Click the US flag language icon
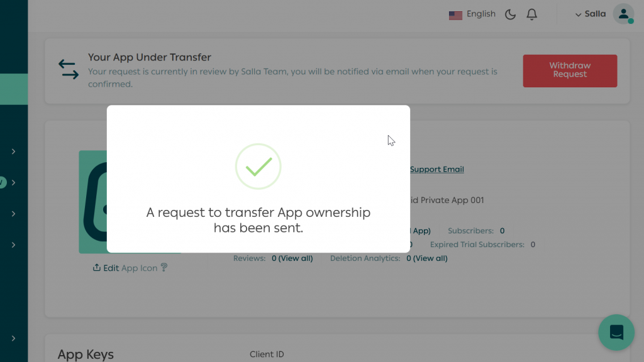Viewport: 644px width, 362px height. tap(455, 14)
